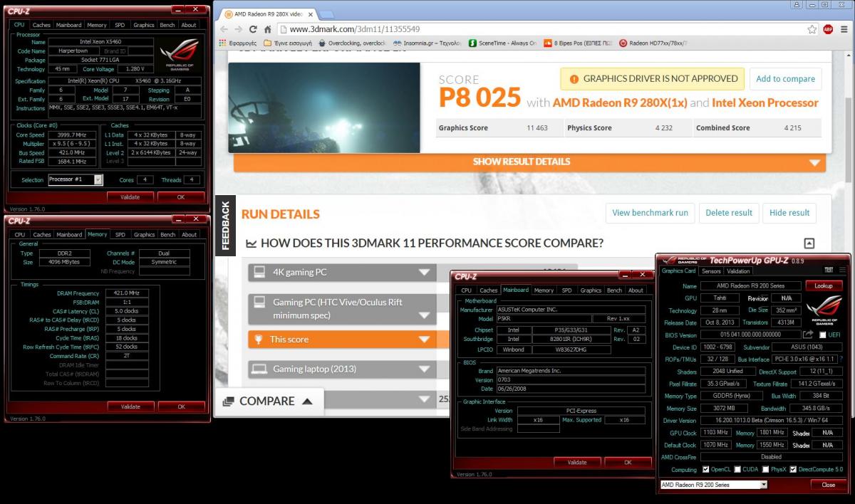Click View benchmark run button
Image resolution: width=855 pixels, height=504 pixels.
click(x=650, y=213)
